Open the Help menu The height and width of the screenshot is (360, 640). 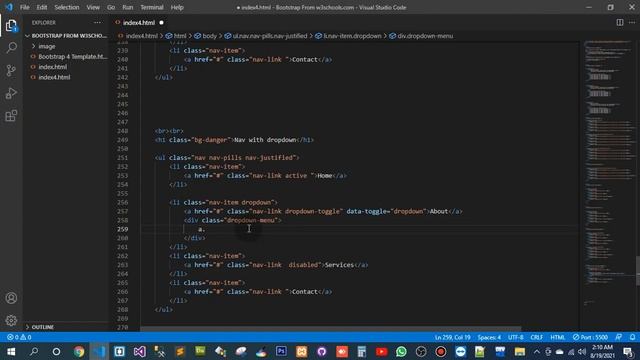[177, 7]
